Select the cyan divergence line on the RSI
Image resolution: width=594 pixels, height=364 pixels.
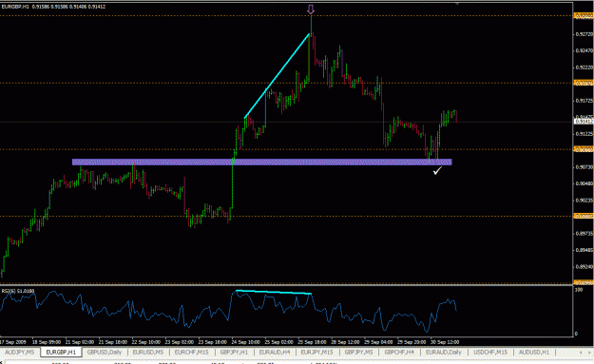(274, 292)
